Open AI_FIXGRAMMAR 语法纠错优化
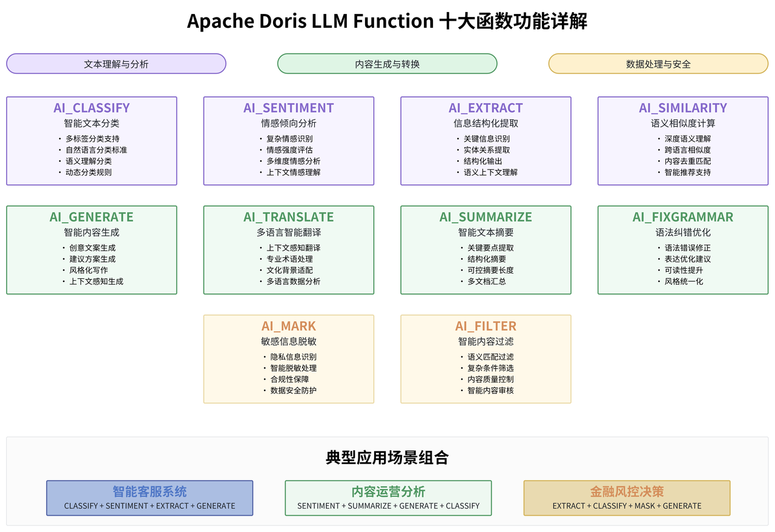 [682, 249]
